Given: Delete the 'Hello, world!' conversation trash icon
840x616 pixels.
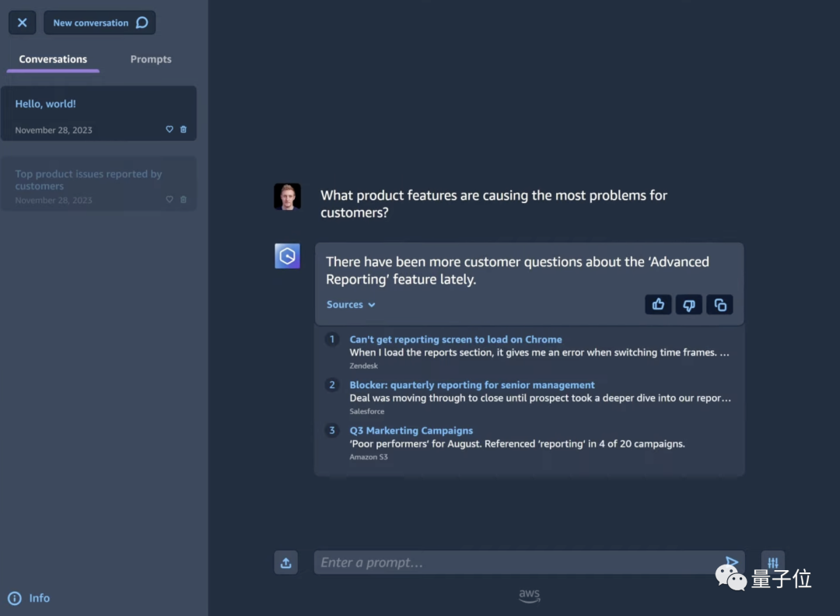Looking at the screenshot, I should click(x=184, y=130).
